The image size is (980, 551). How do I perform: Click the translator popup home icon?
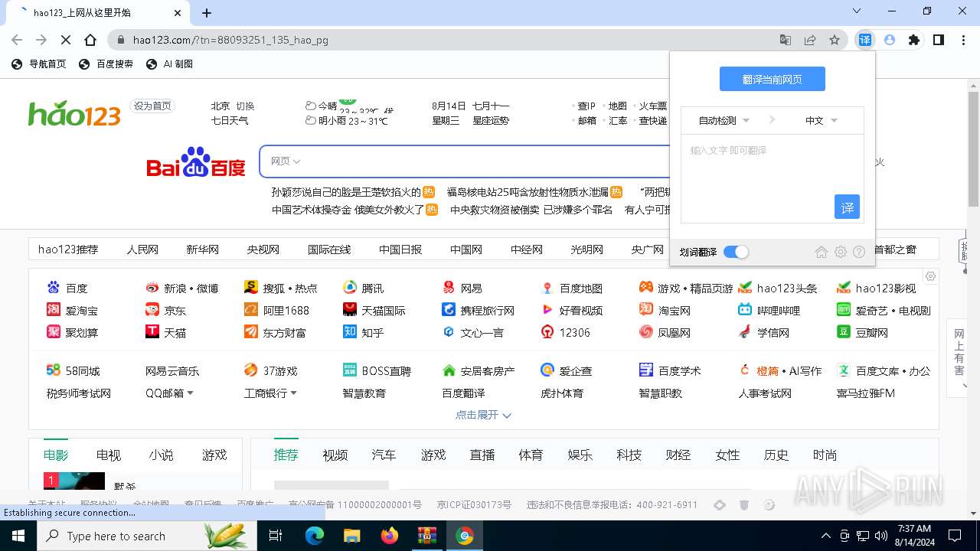(822, 252)
